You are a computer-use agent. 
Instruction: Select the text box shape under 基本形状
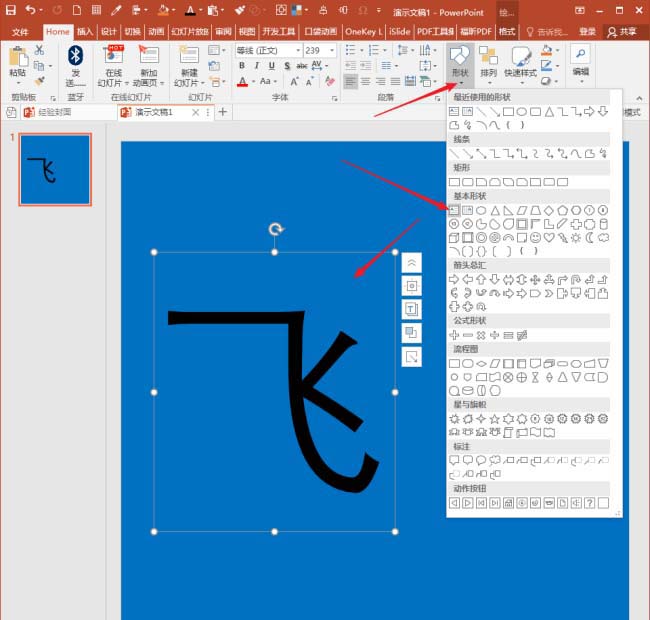pyautogui.click(x=454, y=210)
